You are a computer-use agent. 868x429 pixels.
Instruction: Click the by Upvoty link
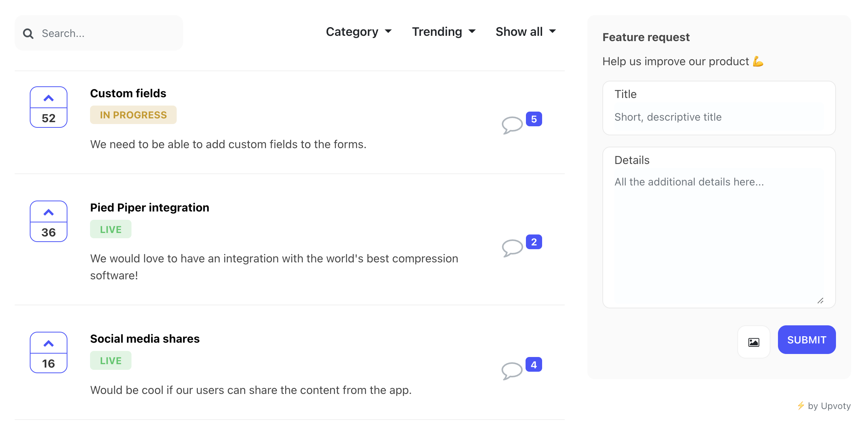(x=829, y=406)
